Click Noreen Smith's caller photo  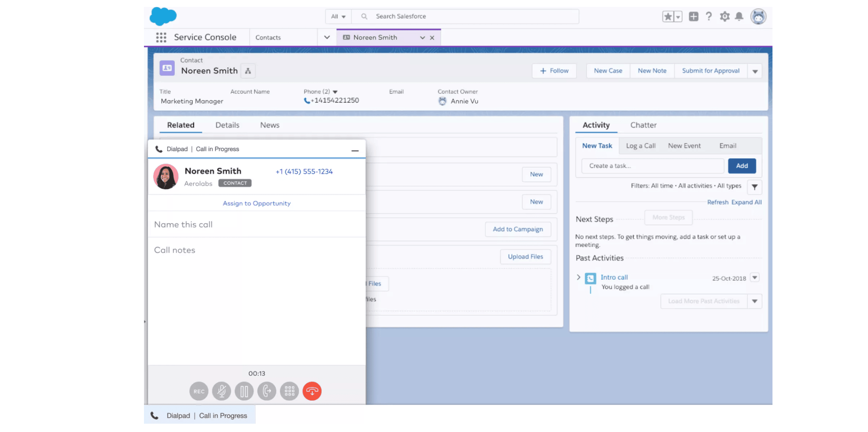pos(166,177)
